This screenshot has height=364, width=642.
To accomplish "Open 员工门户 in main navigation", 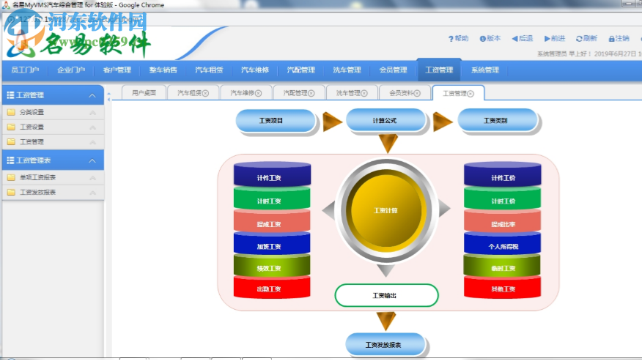I will [25, 70].
